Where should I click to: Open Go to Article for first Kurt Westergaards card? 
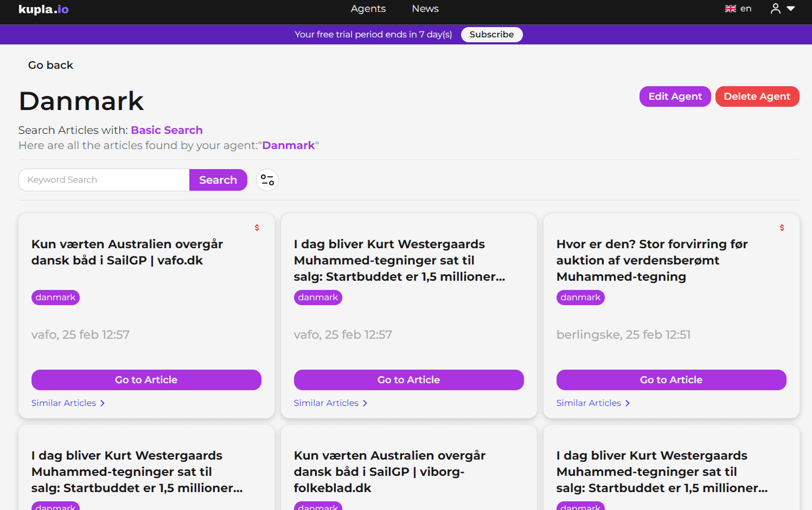coord(409,380)
